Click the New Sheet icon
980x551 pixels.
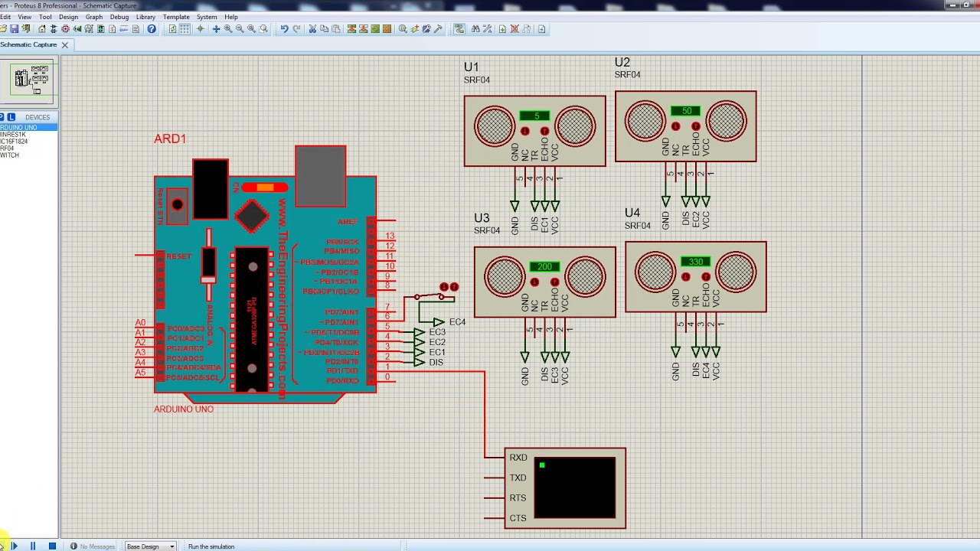[502, 29]
